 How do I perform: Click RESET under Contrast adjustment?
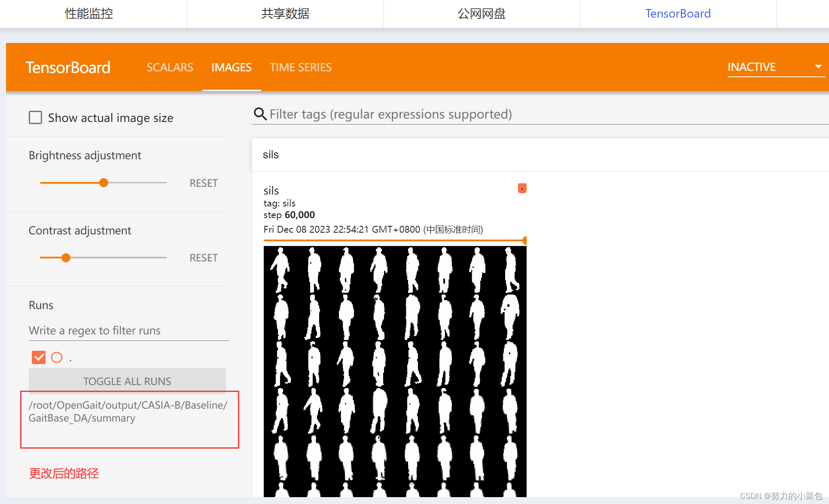coord(203,258)
